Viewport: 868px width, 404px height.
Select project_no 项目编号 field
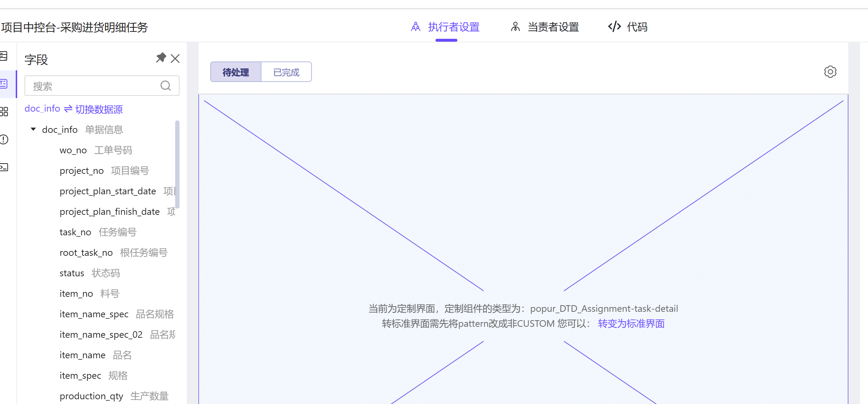(x=104, y=171)
